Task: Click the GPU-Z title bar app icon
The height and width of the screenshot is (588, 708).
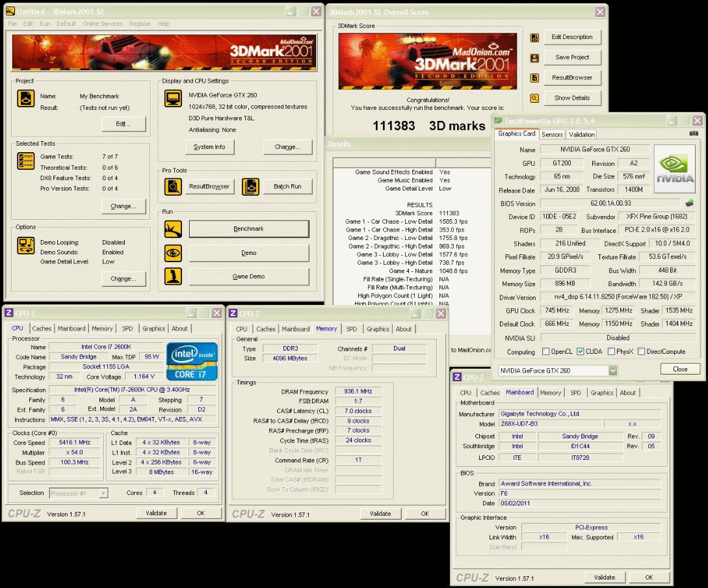Action: coord(498,120)
